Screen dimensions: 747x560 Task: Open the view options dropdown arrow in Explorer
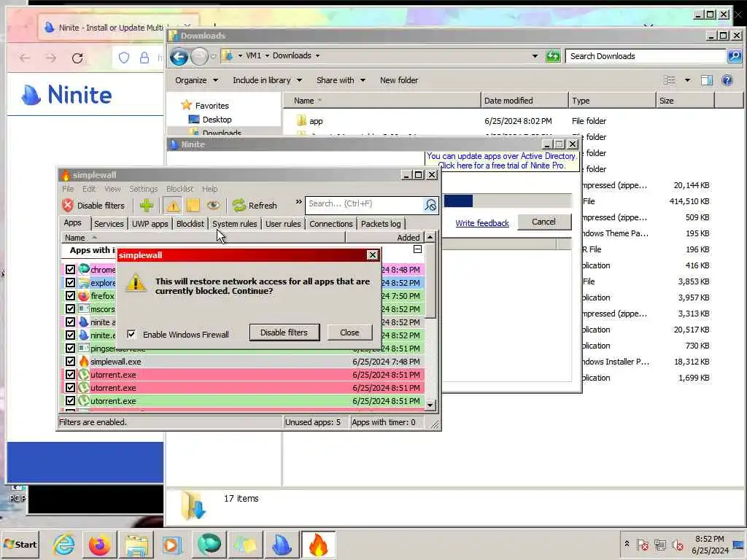[687, 80]
